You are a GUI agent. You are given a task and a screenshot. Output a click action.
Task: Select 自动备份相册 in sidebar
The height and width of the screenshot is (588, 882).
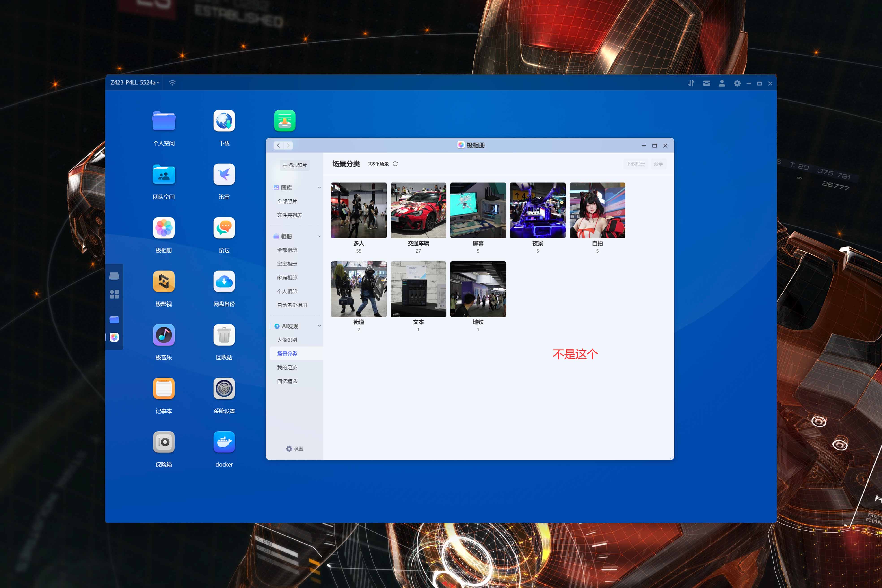click(x=292, y=305)
